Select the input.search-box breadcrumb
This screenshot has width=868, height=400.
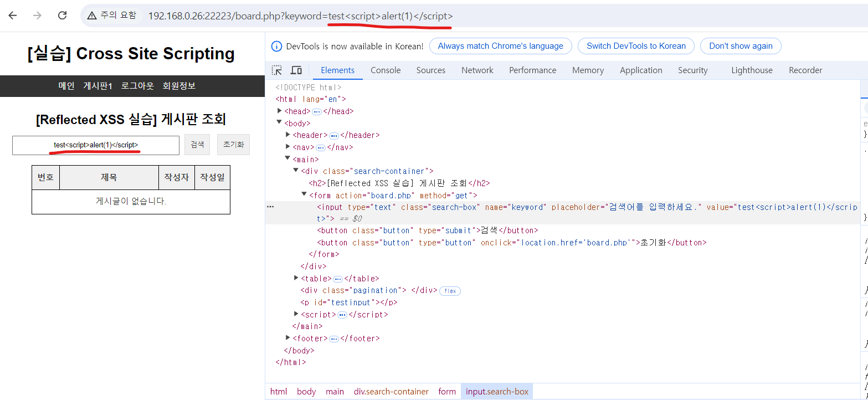[x=497, y=392]
